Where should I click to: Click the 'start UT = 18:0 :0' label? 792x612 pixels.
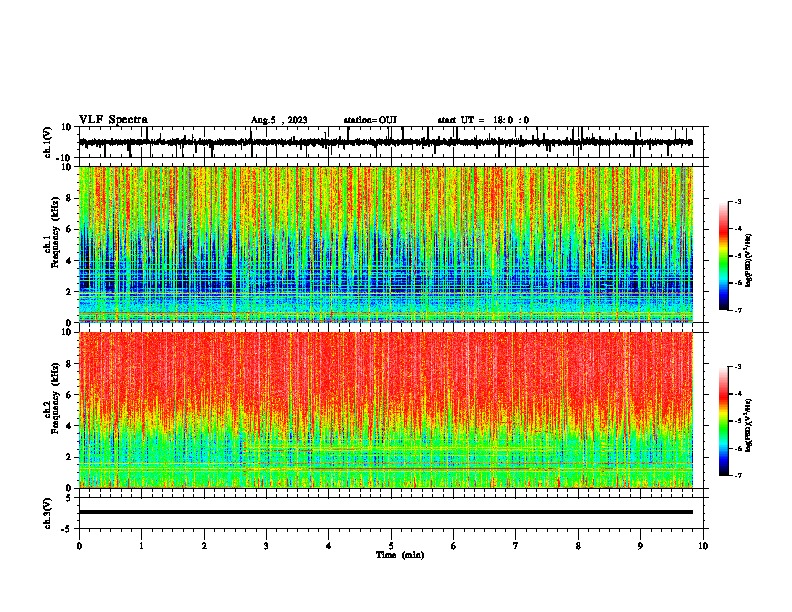(x=483, y=120)
